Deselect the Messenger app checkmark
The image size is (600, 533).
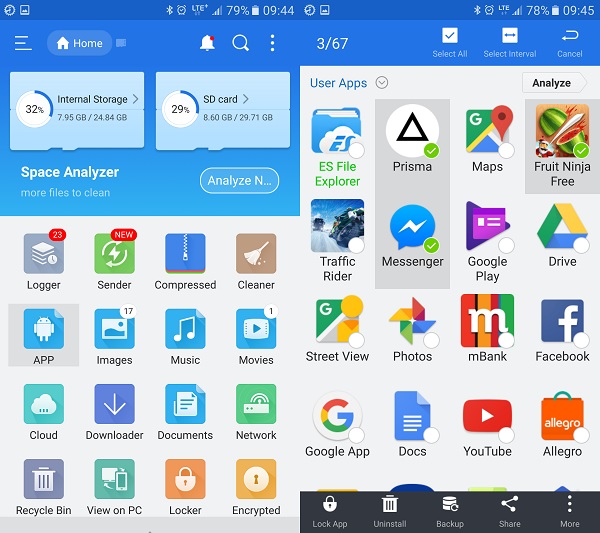coord(431,245)
